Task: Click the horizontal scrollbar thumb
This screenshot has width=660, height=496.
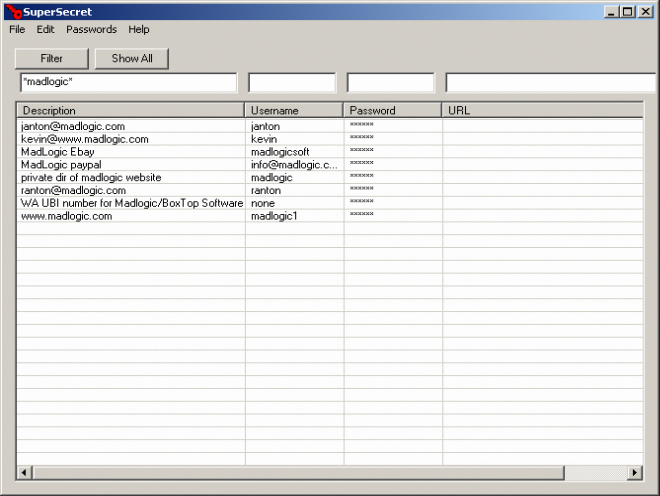Action: point(298,473)
